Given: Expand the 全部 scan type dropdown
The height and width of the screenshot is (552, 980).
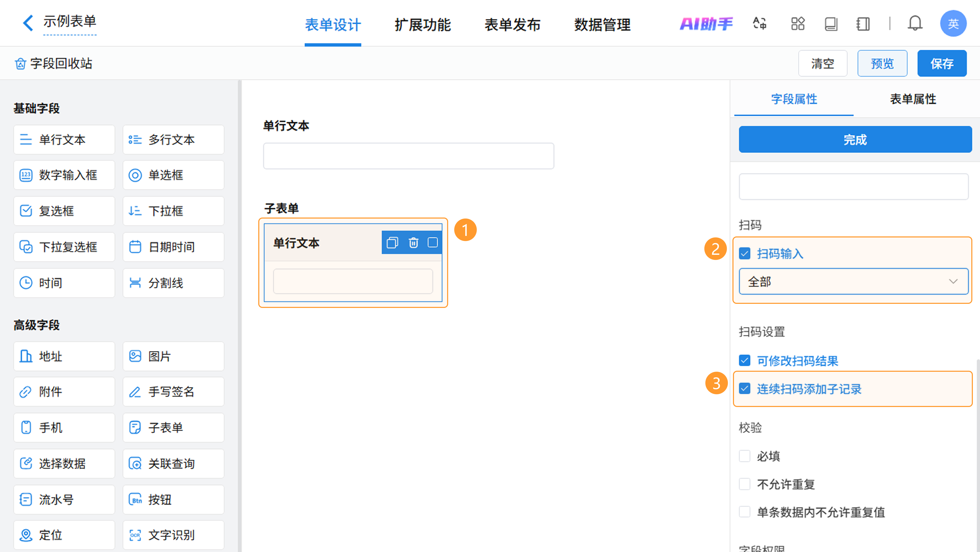Looking at the screenshot, I should click(x=853, y=281).
